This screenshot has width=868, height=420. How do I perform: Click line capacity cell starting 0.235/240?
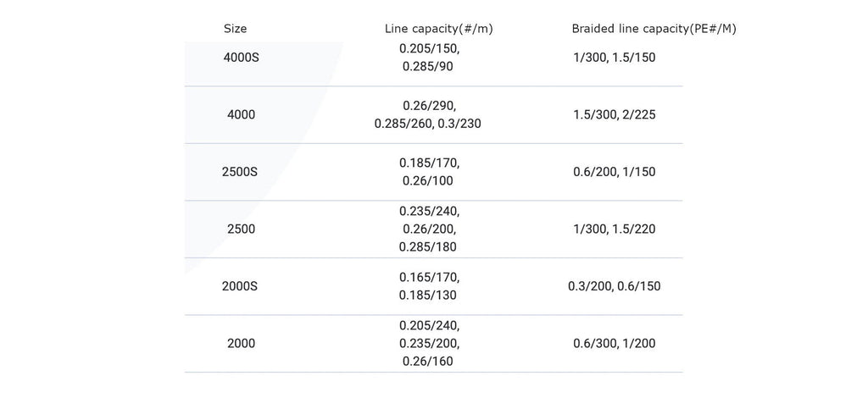coord(429,229)
